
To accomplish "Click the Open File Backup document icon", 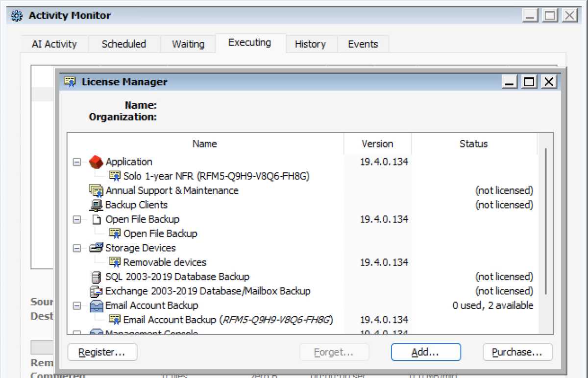I will click(96, 219).
